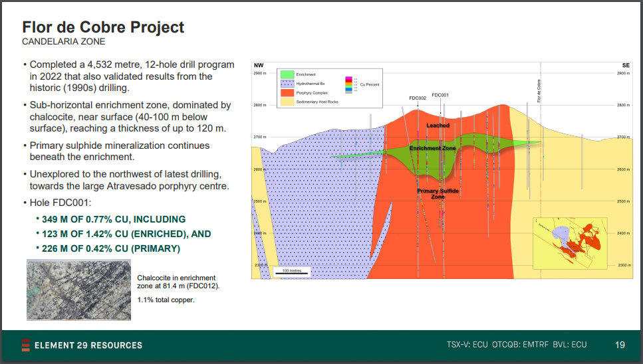The height and width of the screenshot is (364, 643).
Task: Click '2800 m' on the NW-side axis
Action: [260, 105]
